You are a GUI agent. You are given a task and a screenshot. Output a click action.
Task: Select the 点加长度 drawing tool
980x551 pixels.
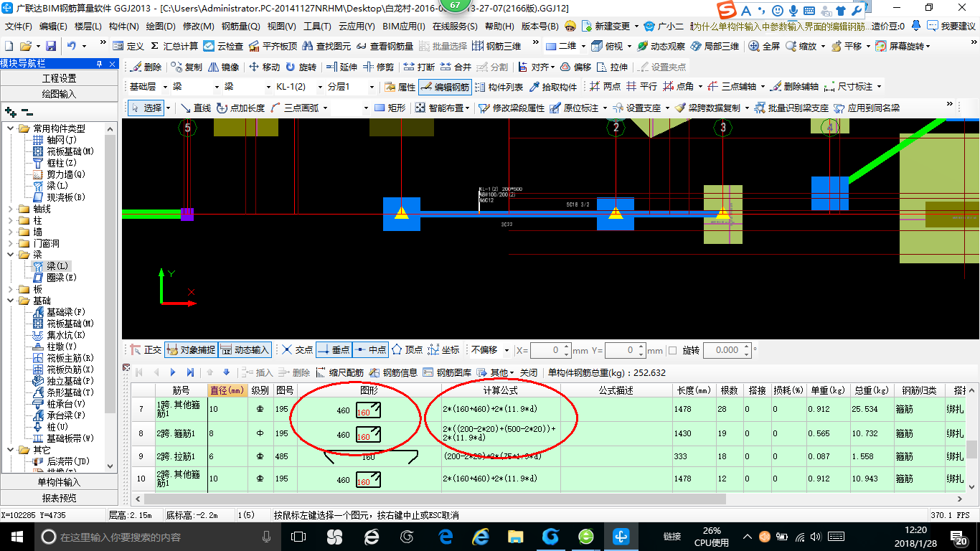tap(240, 108)
